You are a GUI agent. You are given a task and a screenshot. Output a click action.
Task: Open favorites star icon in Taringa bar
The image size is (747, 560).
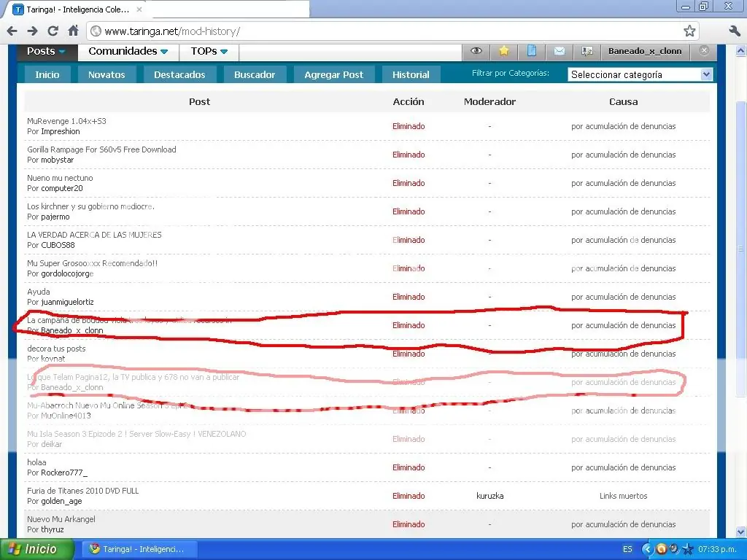click(x=503, y=51)
